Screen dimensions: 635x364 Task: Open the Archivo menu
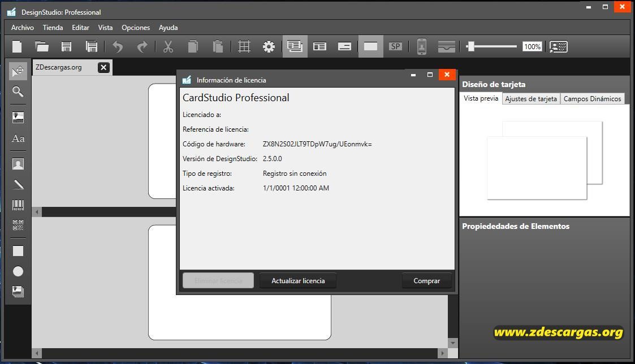click(22, 28)
